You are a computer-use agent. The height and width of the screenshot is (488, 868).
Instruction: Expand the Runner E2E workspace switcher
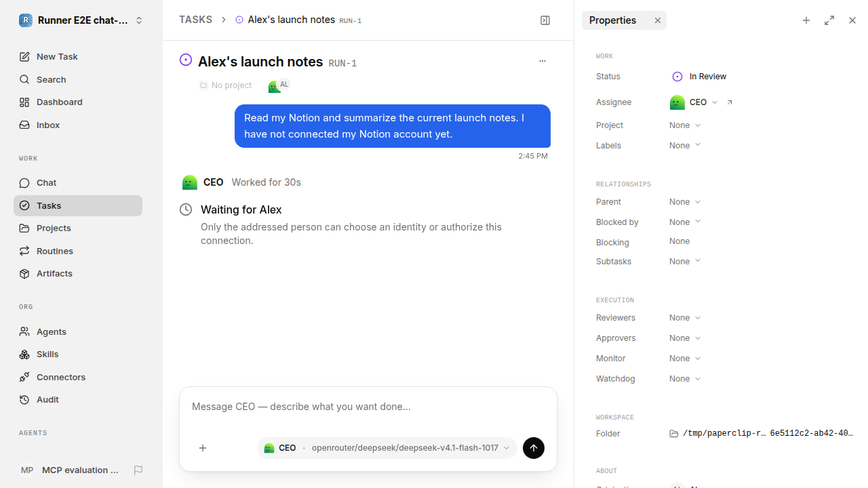81,20
